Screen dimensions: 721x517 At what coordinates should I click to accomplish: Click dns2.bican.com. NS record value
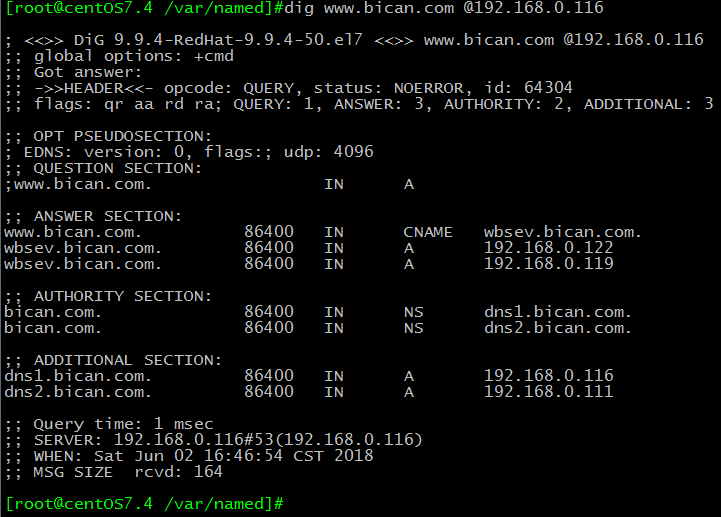point(558,328)
